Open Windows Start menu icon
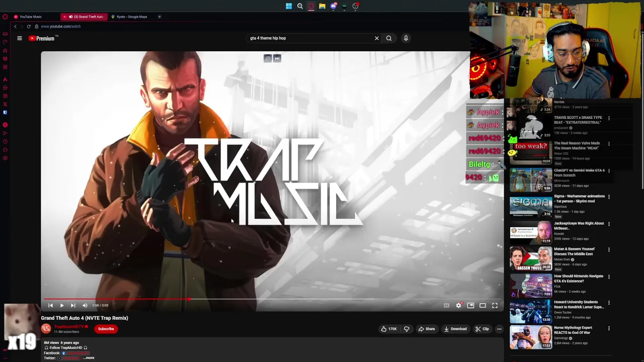This screenshot has width=644, height=362. [289, 6]
